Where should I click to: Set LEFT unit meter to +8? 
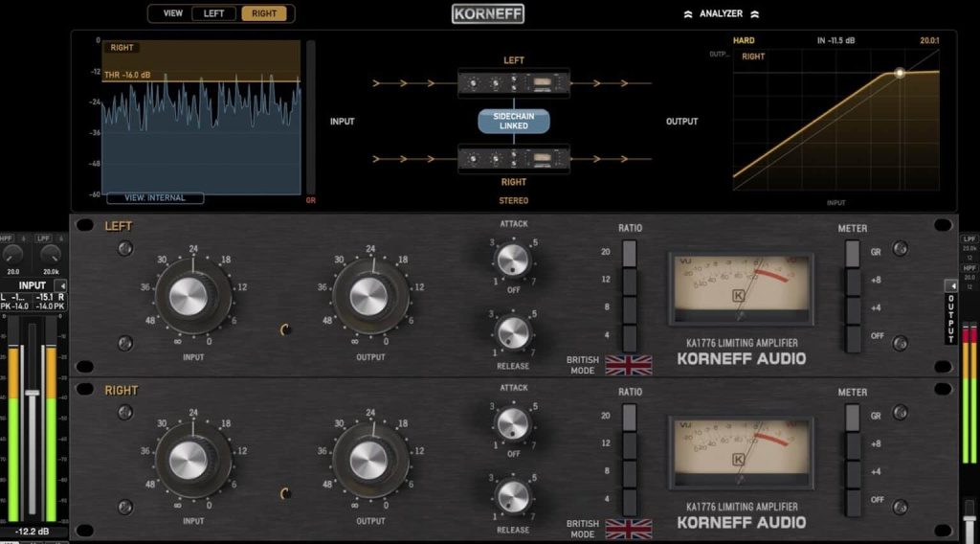click(x=853, y=281)
